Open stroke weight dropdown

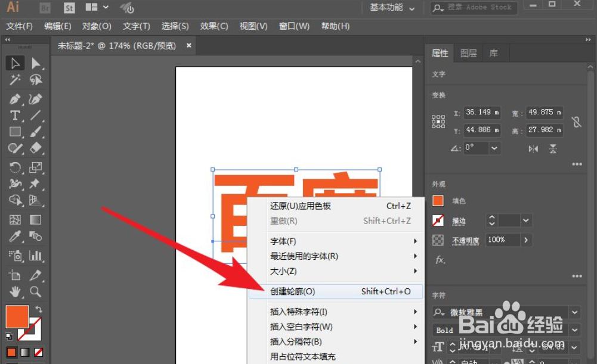coord(526,220)
